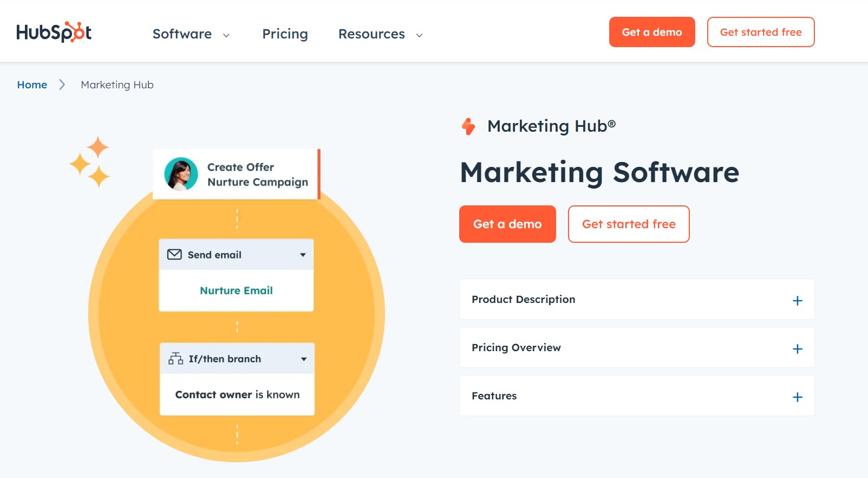Click header Get a demo button
This screenshot has height=478, width=868.
652,32
